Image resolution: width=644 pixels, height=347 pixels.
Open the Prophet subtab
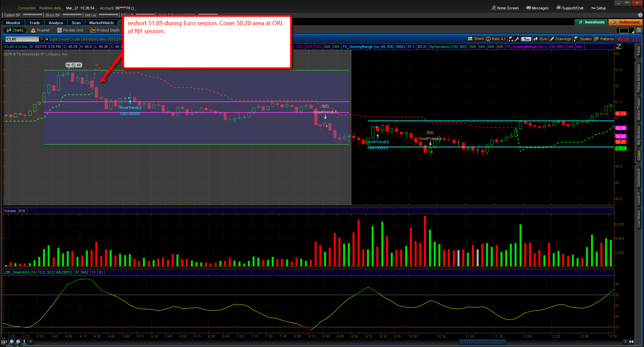(x=40, y=30)
